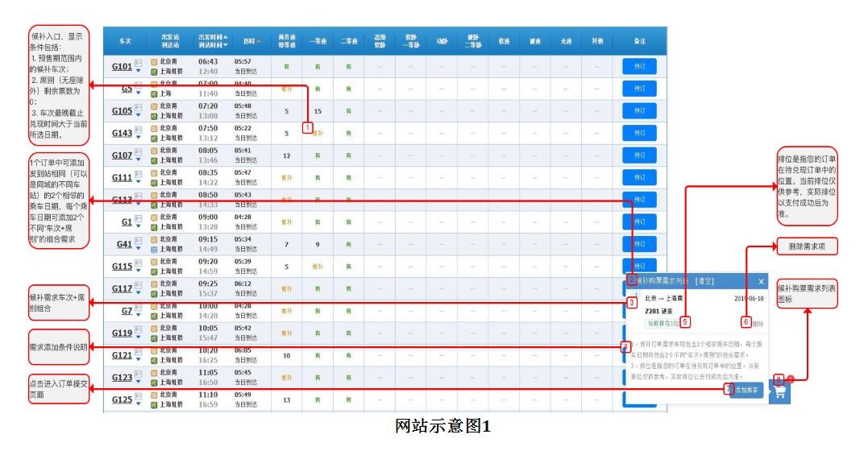Expand price details arrow under G41

(139, 249)
